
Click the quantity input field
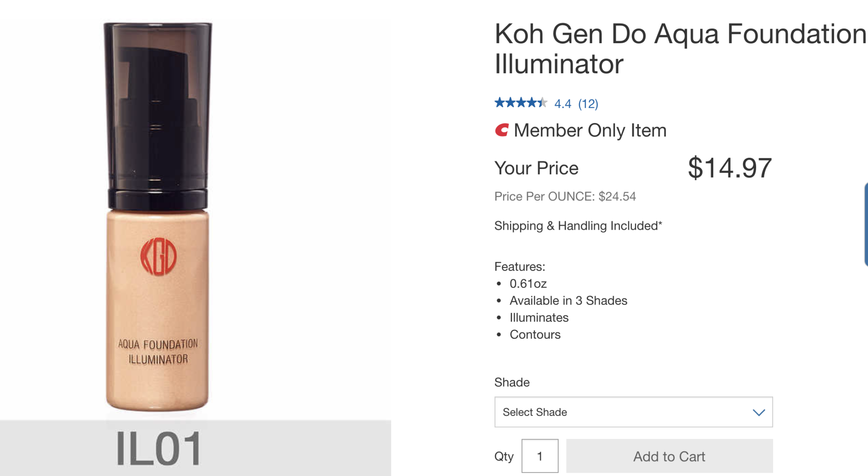click(540, 456)
